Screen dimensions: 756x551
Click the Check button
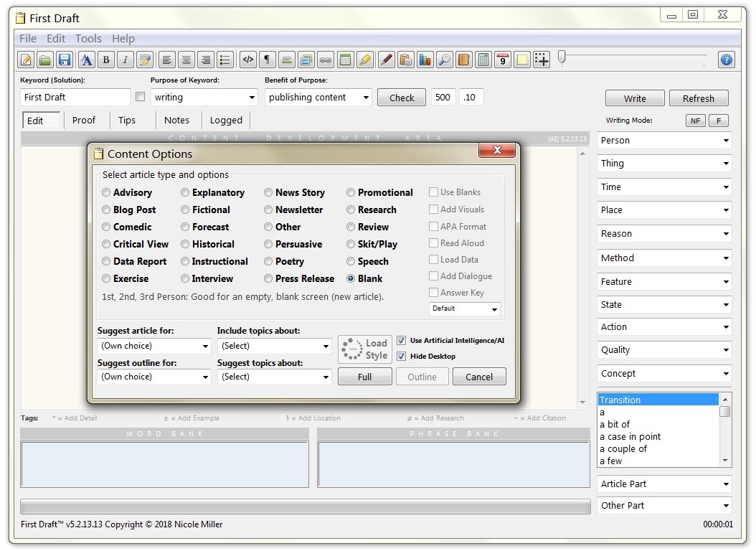(x=402, y=98)
